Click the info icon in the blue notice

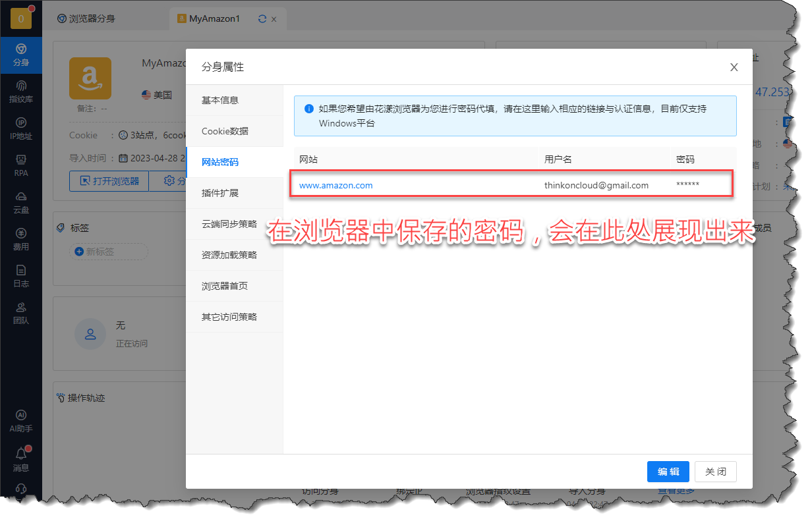[x=309, y=109]
